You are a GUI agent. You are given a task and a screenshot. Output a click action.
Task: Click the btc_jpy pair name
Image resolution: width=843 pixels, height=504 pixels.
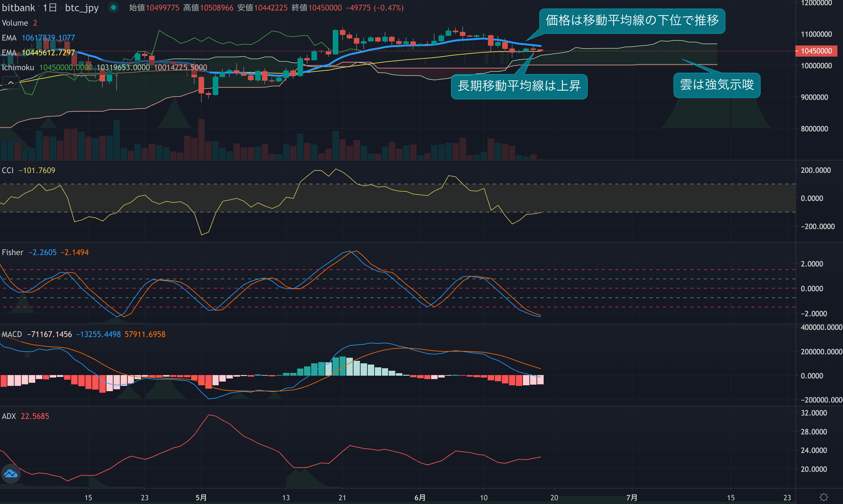pos(82,7)
